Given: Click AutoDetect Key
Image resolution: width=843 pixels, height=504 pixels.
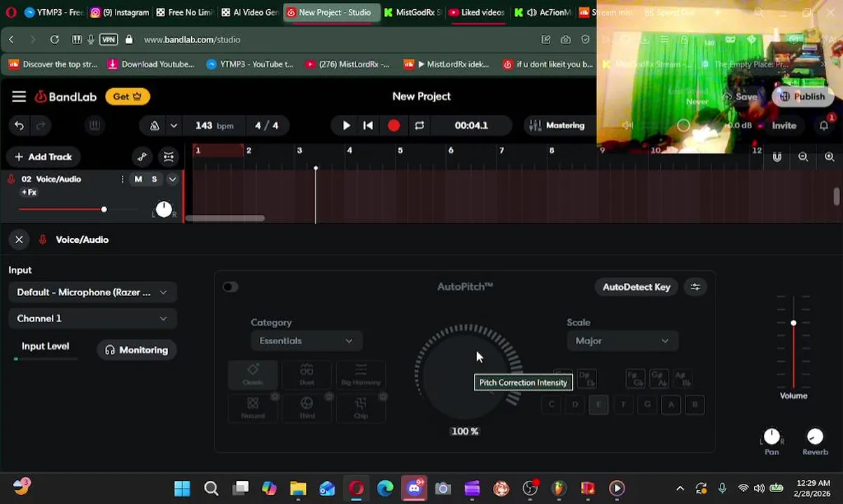Looking at the screenshot, I should click(x=636, y=287).
